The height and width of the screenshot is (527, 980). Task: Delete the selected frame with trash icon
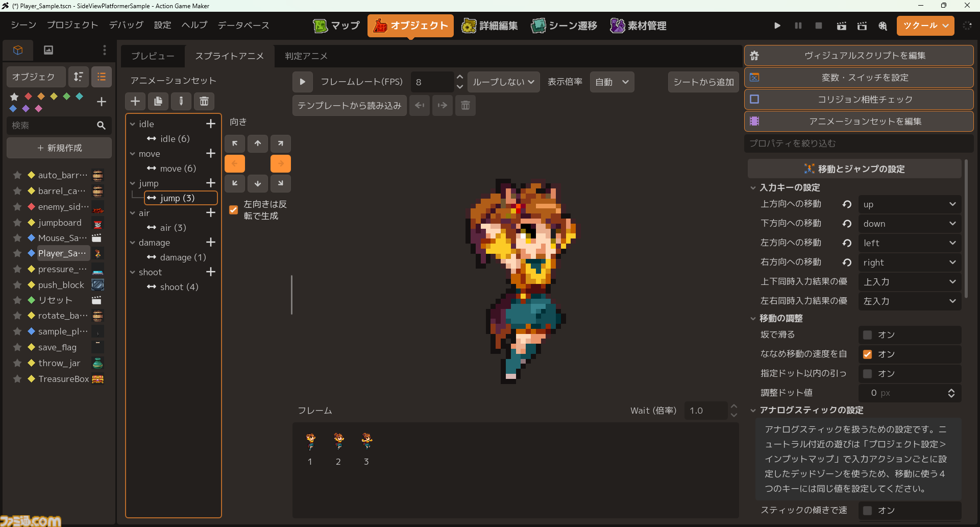click(465, 105)
